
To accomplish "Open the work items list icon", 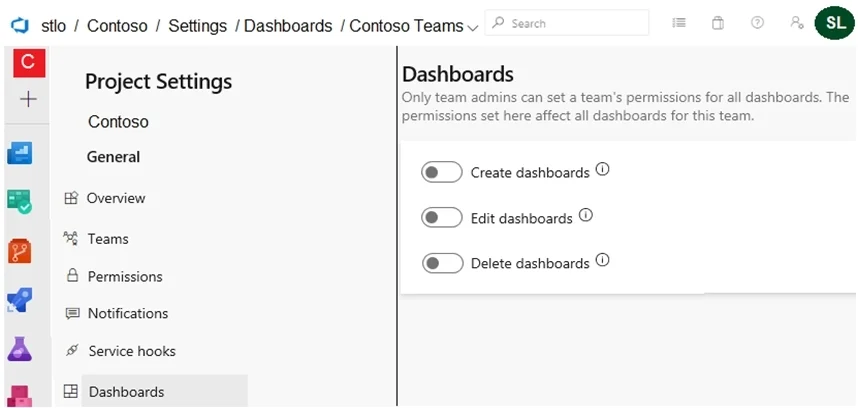I will click(x=679, y=23).
